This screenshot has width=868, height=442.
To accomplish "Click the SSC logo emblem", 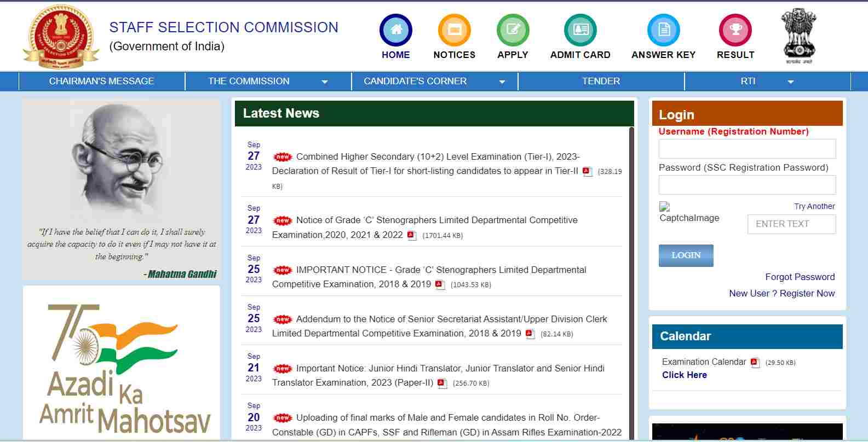I will [x=61, y=37].
